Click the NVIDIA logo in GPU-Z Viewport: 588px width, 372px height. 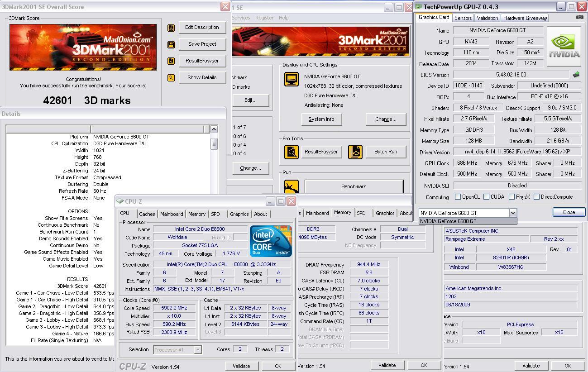click(564, 47)
